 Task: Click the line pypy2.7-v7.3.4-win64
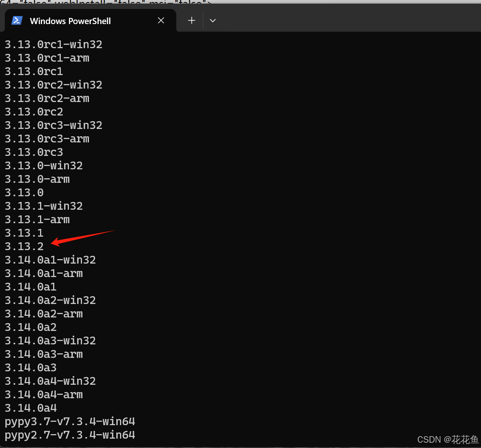tap(70, 435)
